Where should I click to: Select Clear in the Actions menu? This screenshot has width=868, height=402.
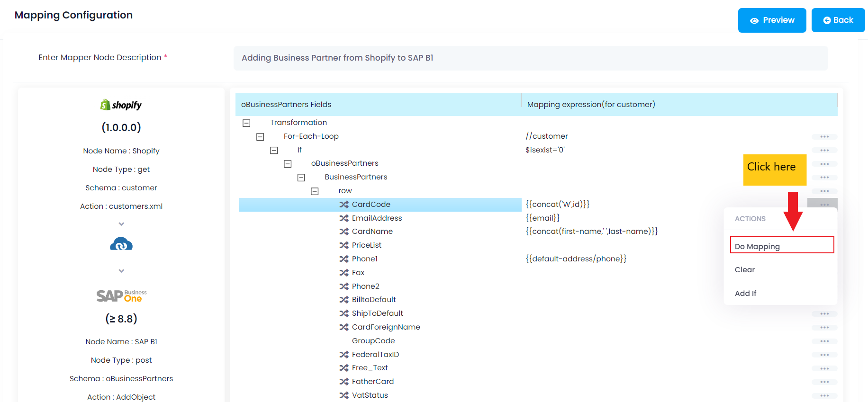click(745, 270)
